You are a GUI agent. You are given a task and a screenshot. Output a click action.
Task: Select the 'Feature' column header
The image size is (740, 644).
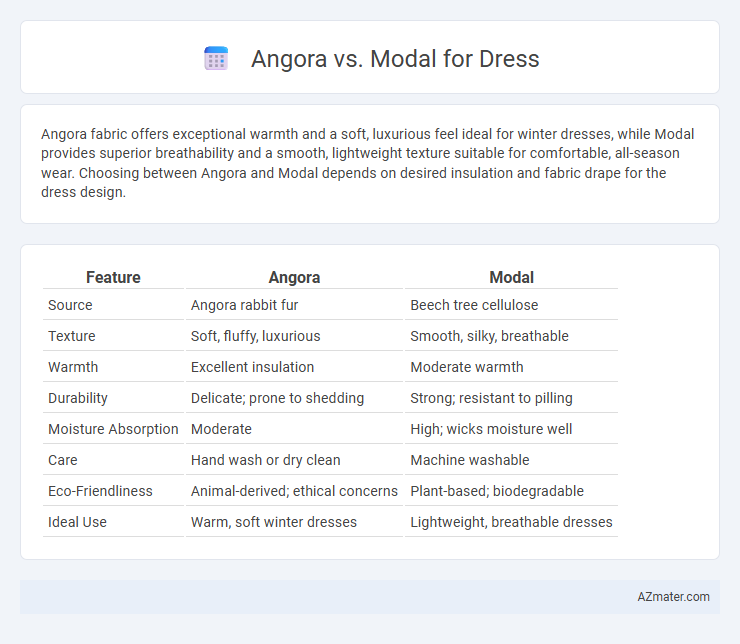[x=113, y=277]
